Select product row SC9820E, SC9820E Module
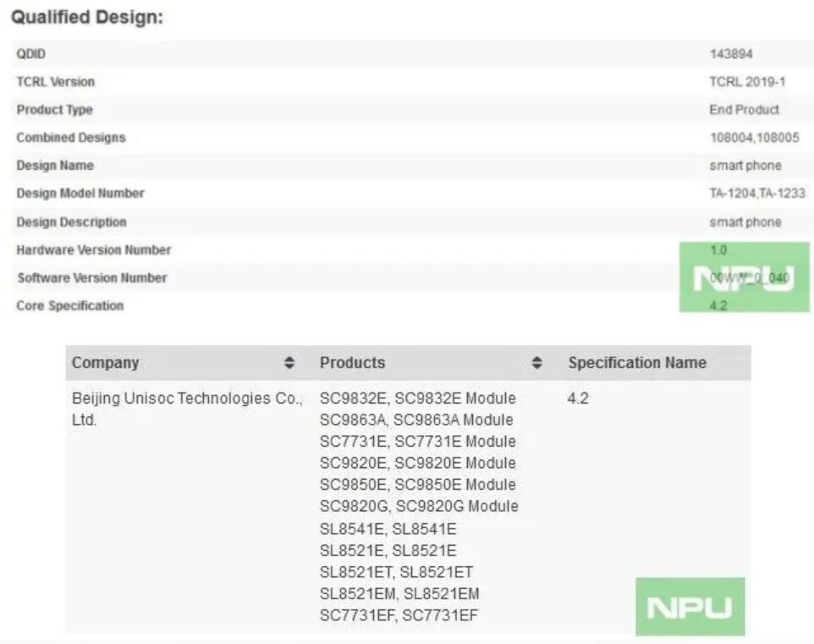The image size is (814, 644). [418, 463]
